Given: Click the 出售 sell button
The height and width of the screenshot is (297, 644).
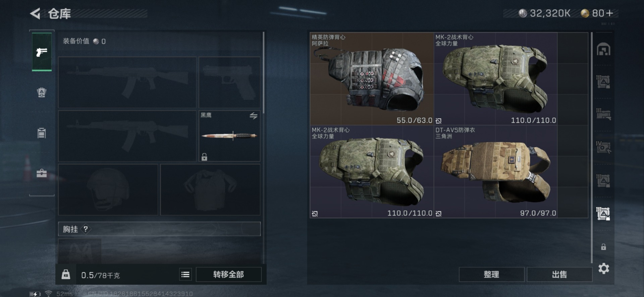Looking at the screenshot, I should [x=559, y=275].
